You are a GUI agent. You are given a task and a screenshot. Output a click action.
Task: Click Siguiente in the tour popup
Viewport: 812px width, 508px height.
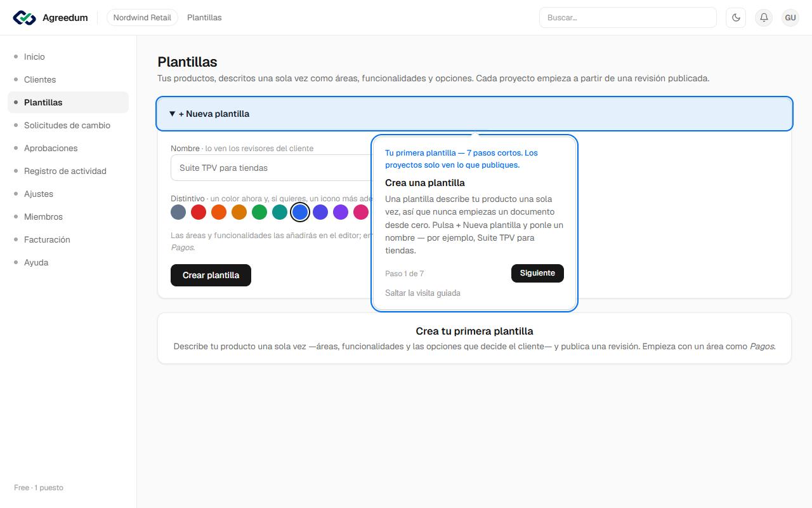coord(537,273)
